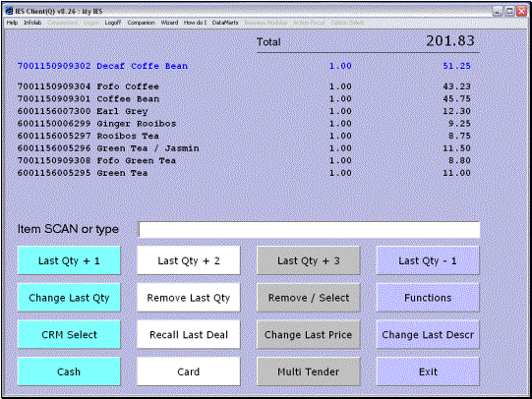Open the DataMarts menu

(x=225, y=23)
